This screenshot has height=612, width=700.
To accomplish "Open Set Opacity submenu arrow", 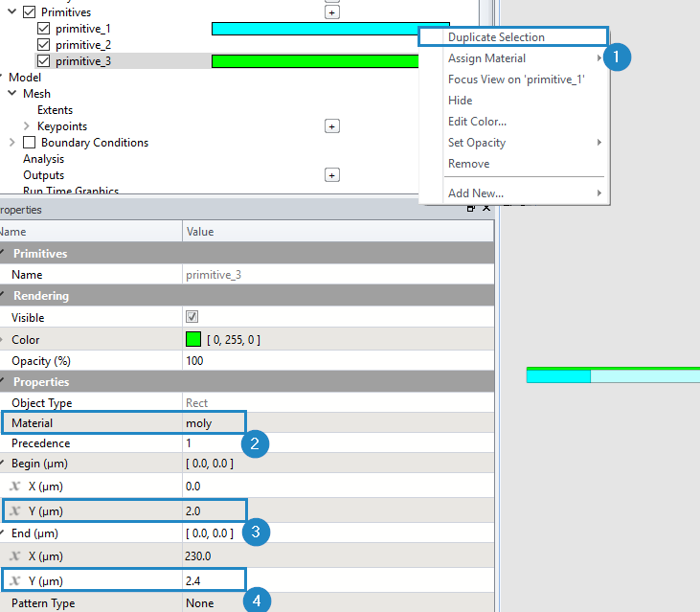I will coord(599,143).
